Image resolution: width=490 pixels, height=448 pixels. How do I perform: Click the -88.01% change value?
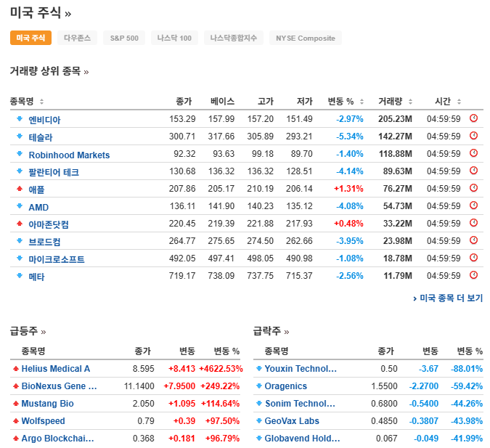pos(467,369)
